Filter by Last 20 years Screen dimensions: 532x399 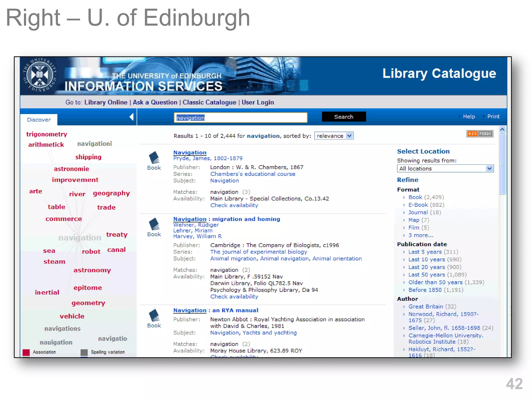coord(435,267)
